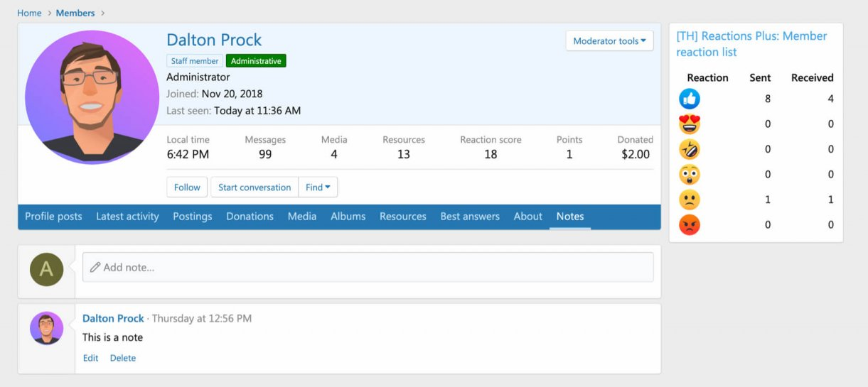Click the Edit link under the note
The image size is (868, 387).
[90, 358]
